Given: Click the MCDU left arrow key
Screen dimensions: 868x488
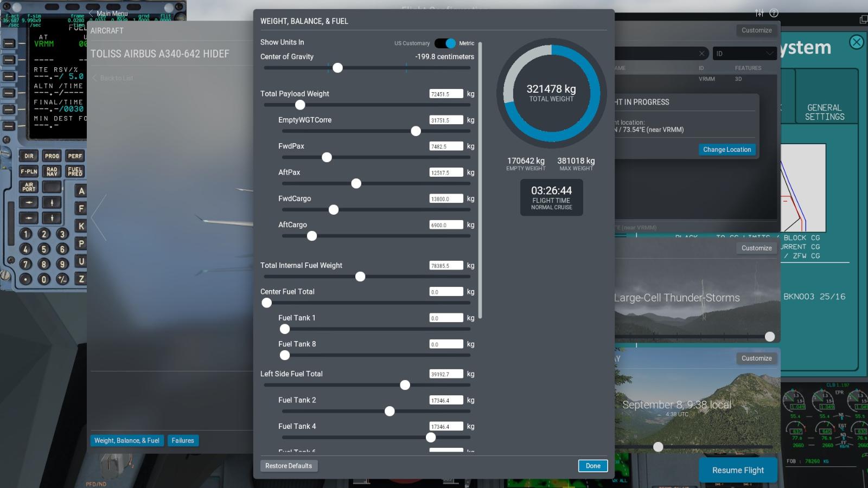Looking at the screenshot, I should 29,202.
